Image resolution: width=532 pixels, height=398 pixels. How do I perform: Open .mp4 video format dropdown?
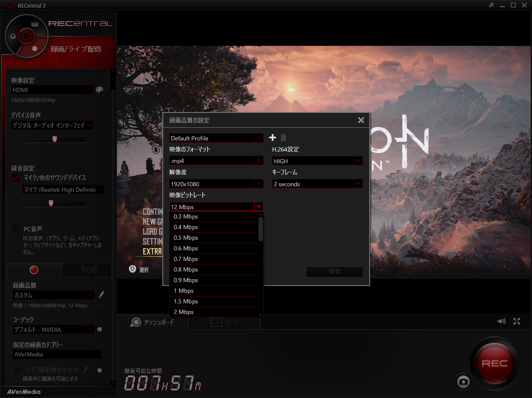point(216,161)
